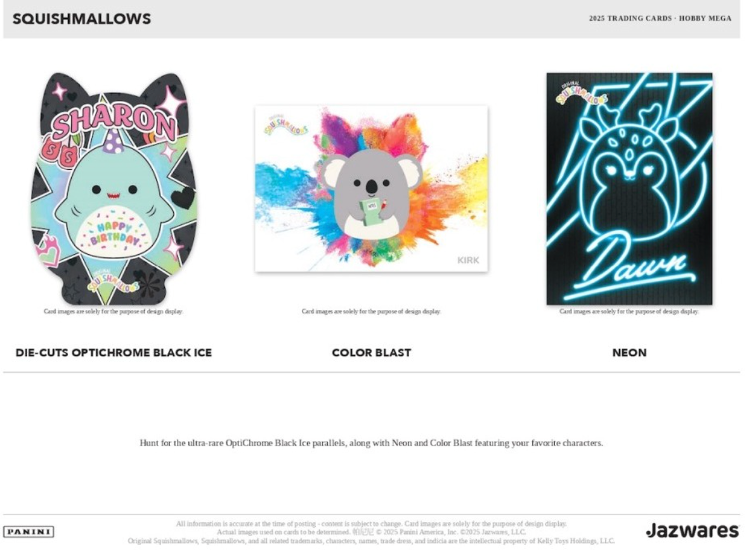
Task: Click the Squishmallows logo at the Sharon card bottom
Action: click(113, 281)
